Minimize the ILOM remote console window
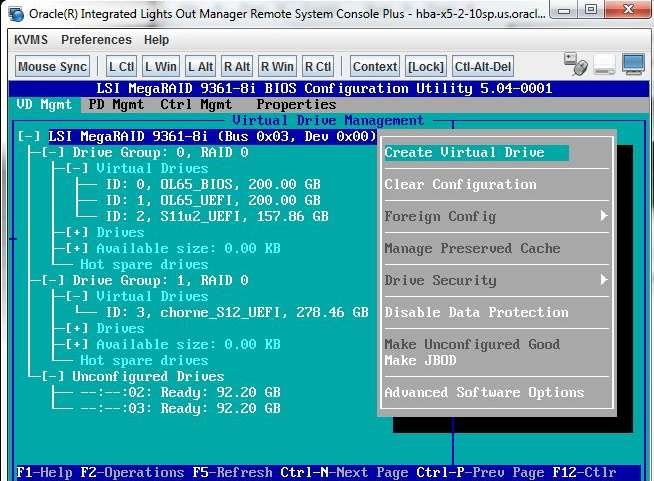 tap(564, 10)
